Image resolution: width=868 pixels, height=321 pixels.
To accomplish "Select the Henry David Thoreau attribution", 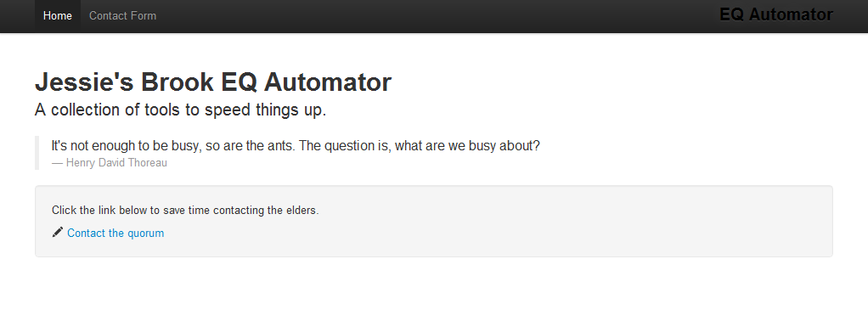I will click(x=109, y=163).
